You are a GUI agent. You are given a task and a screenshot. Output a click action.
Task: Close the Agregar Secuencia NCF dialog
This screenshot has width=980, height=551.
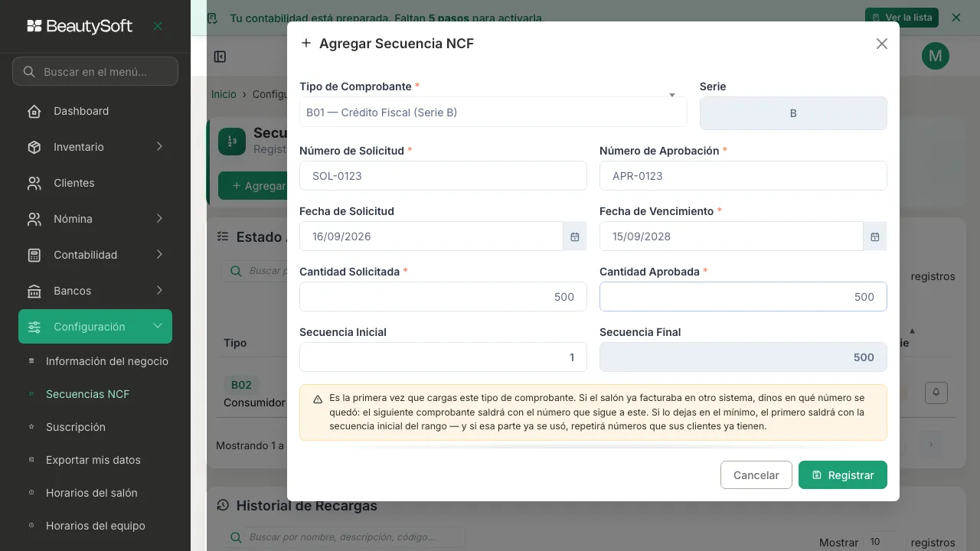(x=881, y=44)
